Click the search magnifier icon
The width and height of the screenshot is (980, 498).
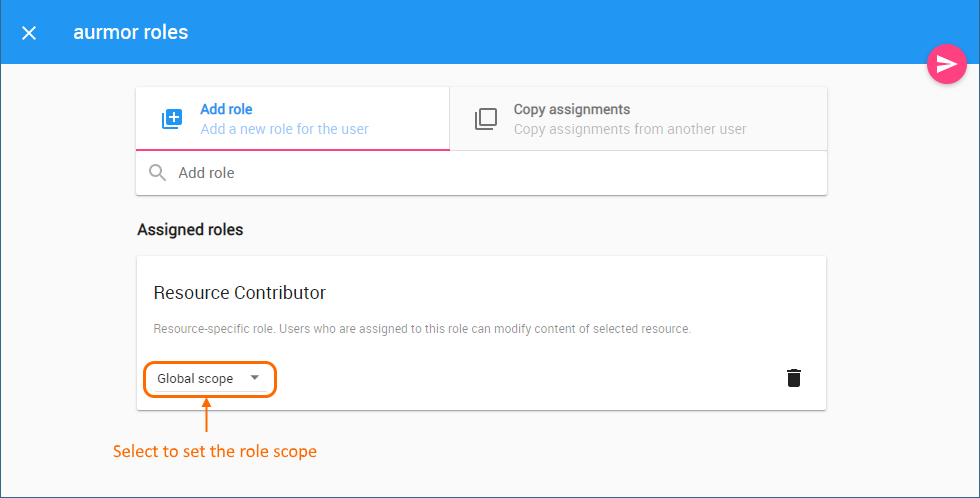point(157,173)
